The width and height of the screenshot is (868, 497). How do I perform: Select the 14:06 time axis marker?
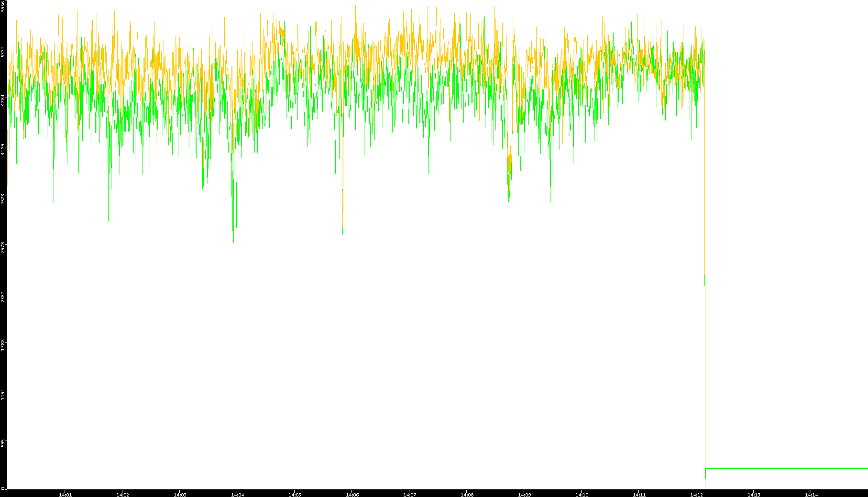[x=352, y=495]
